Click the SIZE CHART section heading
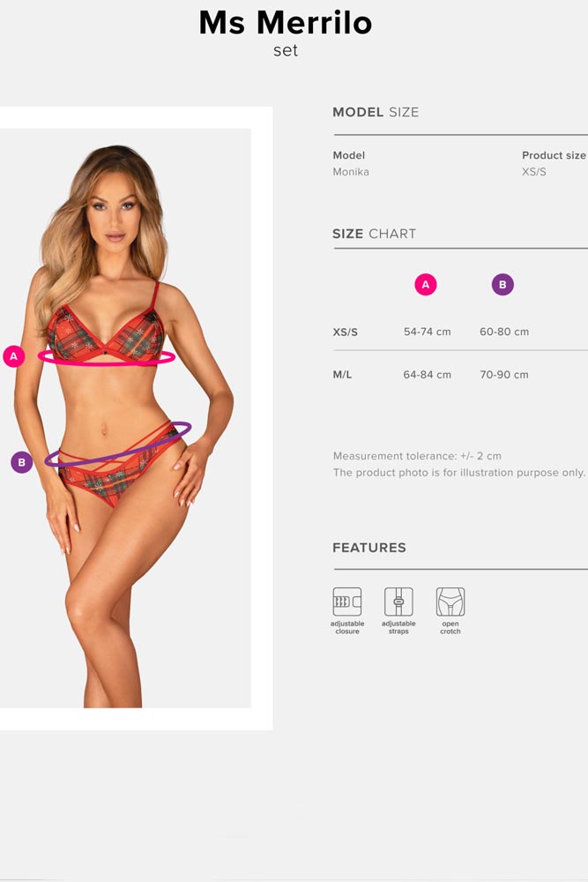Image resolution: width=588 pixels, height=882 pixels. pyautogui.click(x=374, y=234)
